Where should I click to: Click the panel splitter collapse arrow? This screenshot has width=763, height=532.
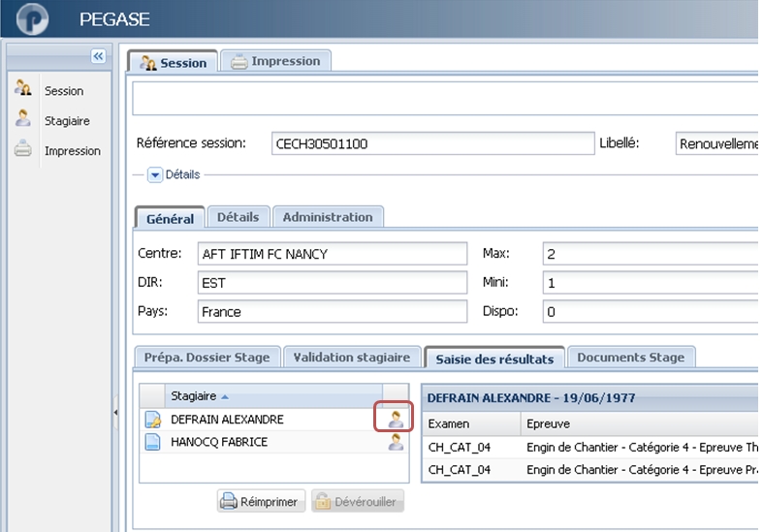(115, 413)
